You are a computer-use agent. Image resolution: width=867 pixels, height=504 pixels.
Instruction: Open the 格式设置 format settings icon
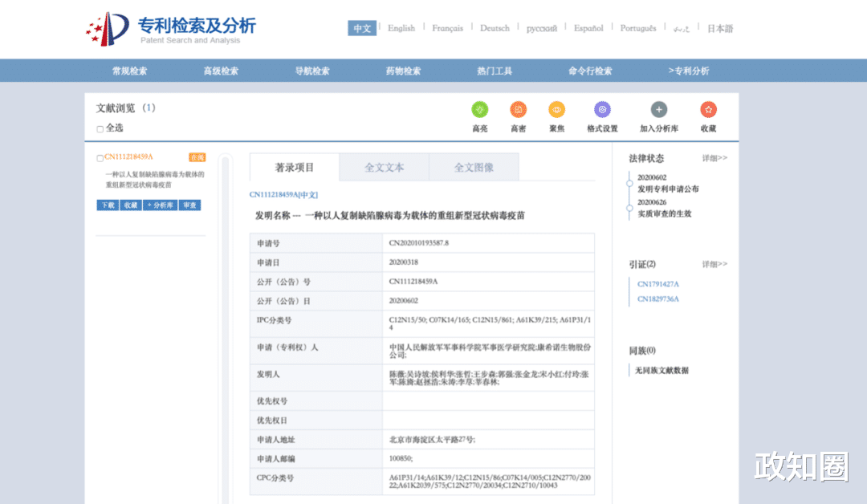[602, 110]
